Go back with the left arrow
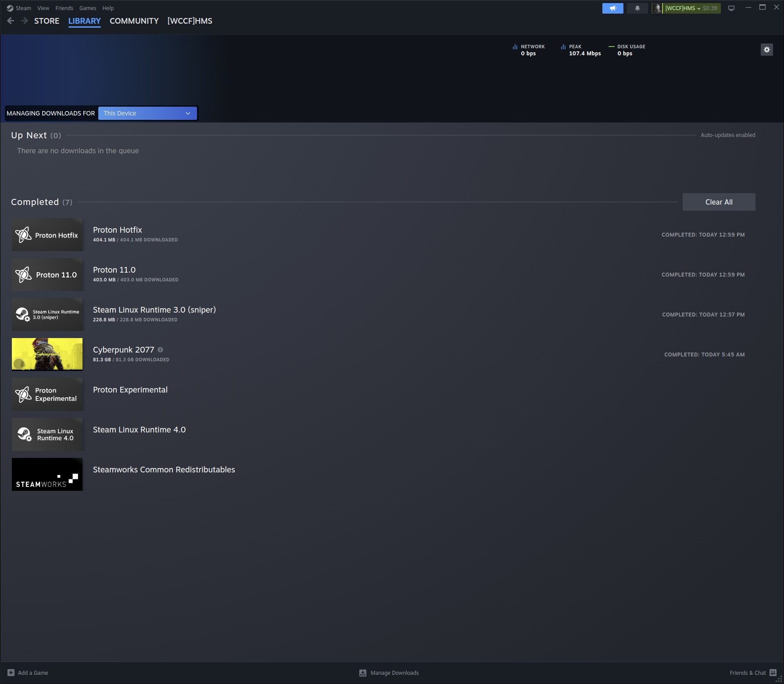This screenshot has width=784, height=684. (x=11, y=21)
